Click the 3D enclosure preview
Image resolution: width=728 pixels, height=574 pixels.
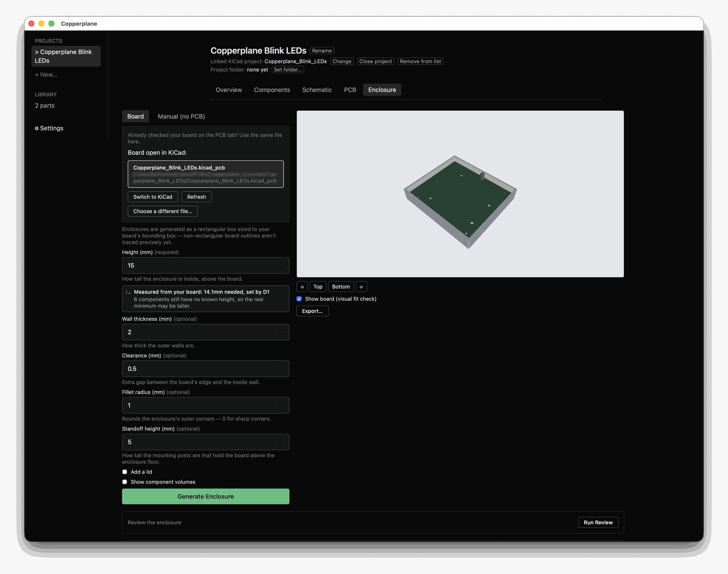460,194
